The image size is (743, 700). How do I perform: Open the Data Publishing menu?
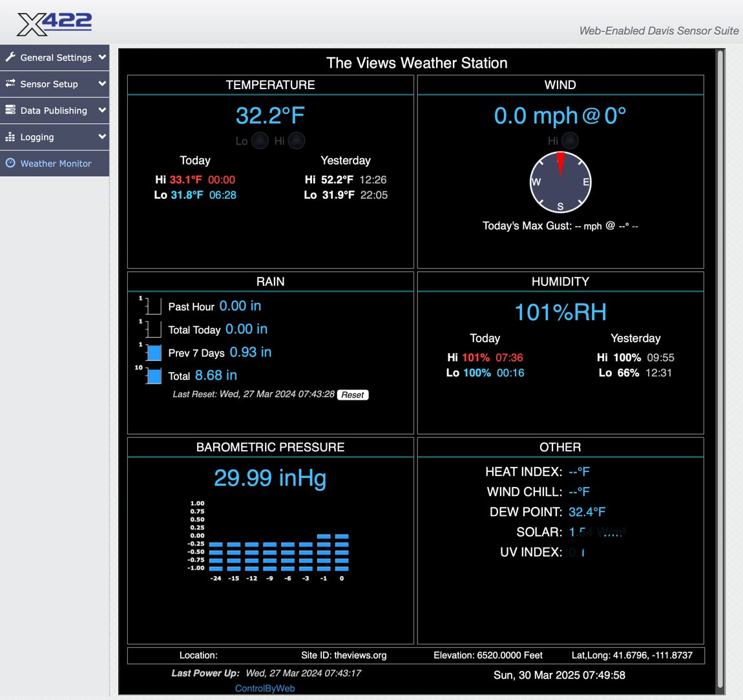[x=54, y=110]
